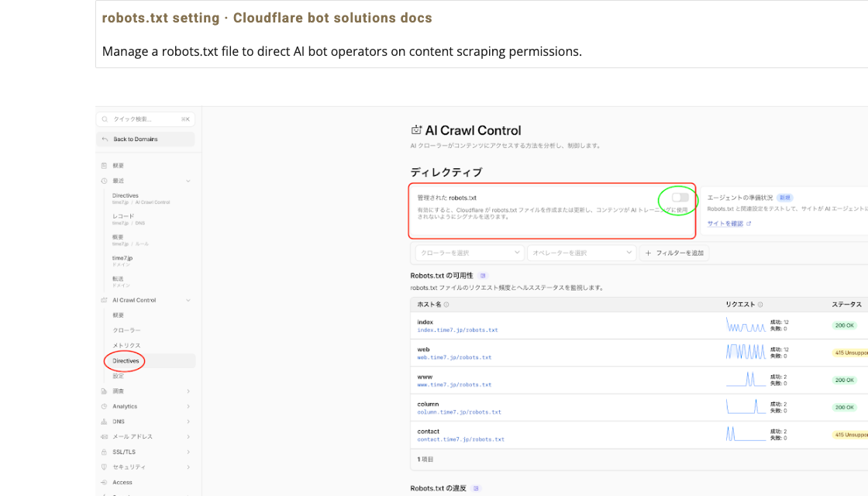Click the info icon beside リクエスト header
This screenshot has height=496, width=868.
(x=760, y=305)
